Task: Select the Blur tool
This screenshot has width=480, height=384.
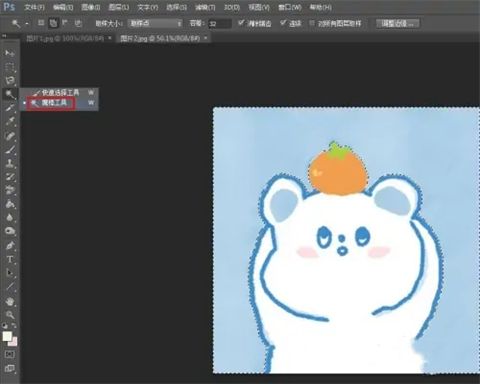Action: [10, 218]
